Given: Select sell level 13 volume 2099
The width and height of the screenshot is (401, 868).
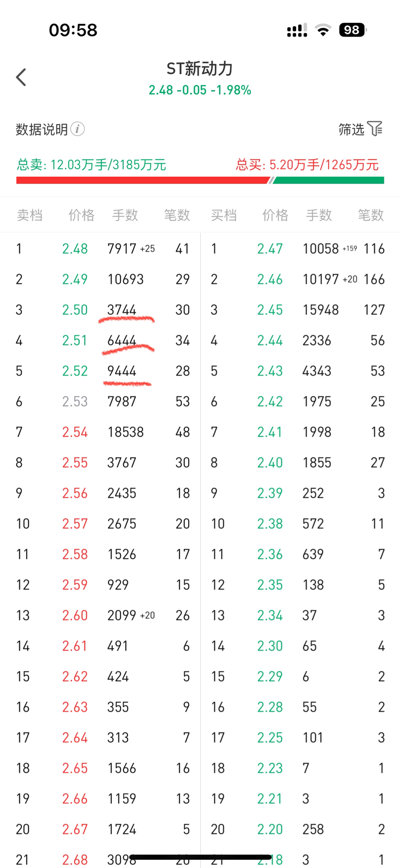Looking at the screenshot, I should click(x=122, y=616).
